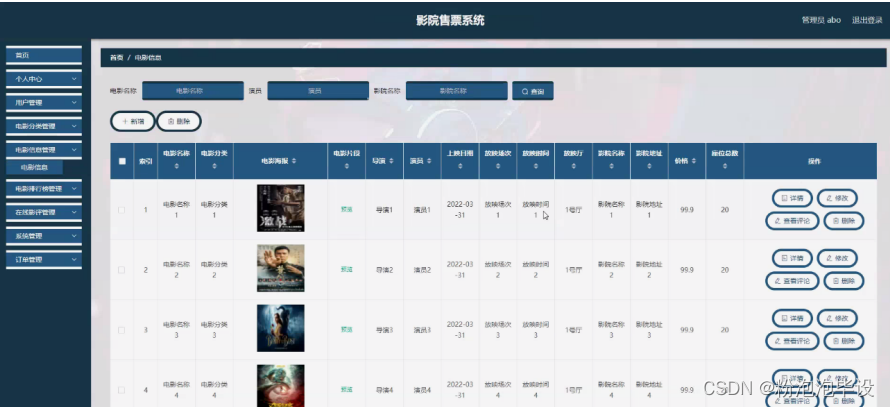
Task: Open 查看评论 for 电影名称1 row
Action: point(792,221)
